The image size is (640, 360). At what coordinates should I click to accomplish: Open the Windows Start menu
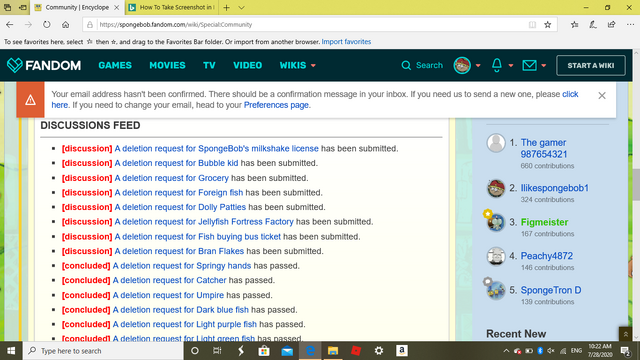11,351
